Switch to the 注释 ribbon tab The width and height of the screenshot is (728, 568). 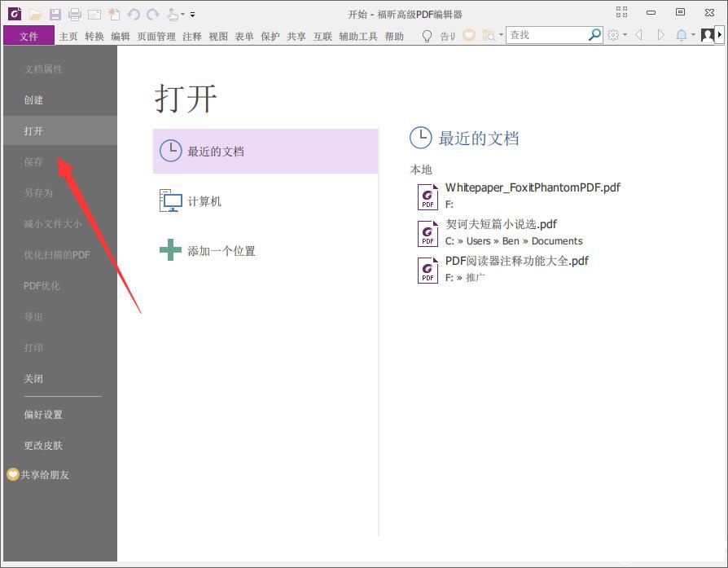191,36
